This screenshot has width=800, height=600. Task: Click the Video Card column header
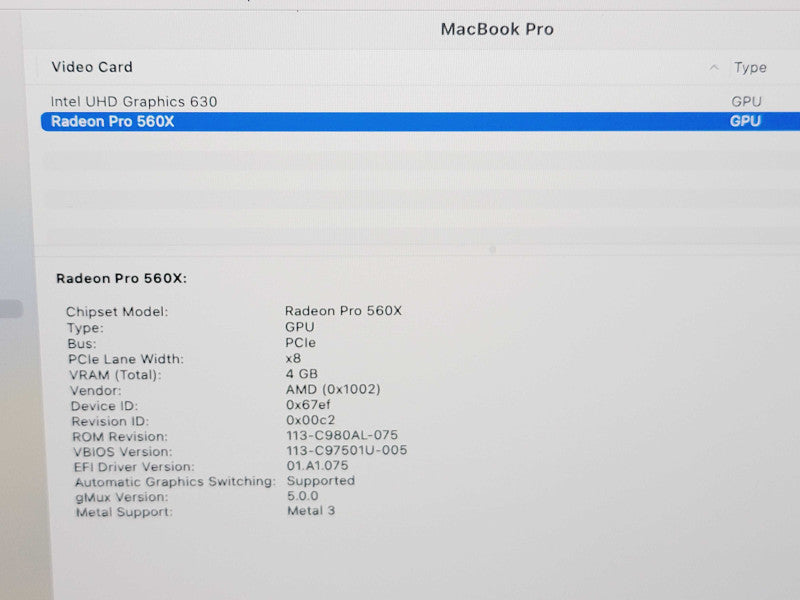[x=92, y=67]
